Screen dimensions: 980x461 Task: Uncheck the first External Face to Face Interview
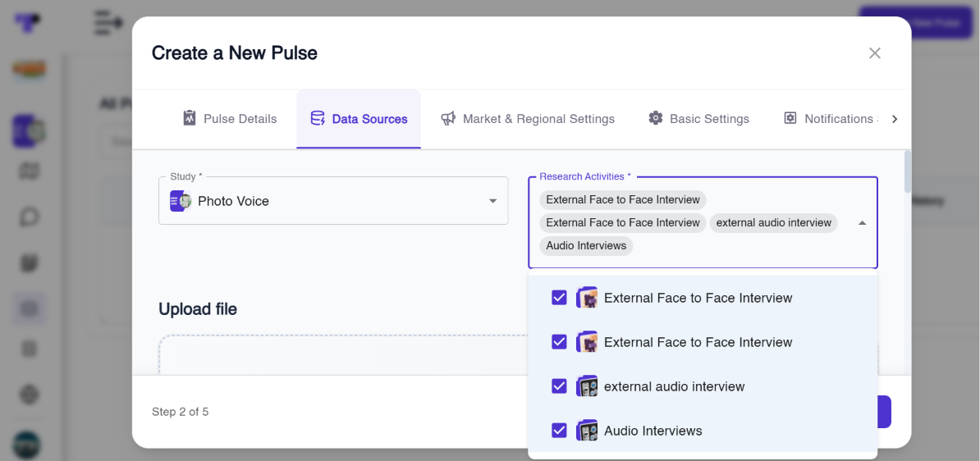pos(560,297)
